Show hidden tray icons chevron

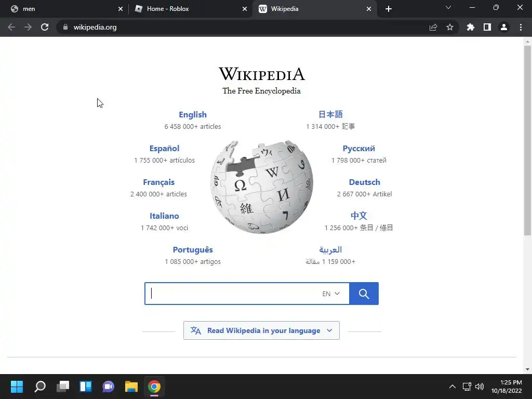453,387
